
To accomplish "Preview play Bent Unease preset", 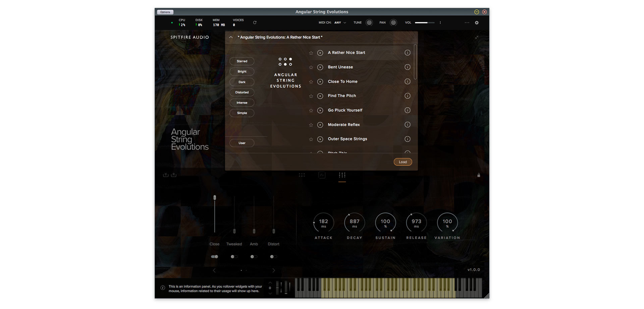I will point(320,67).
